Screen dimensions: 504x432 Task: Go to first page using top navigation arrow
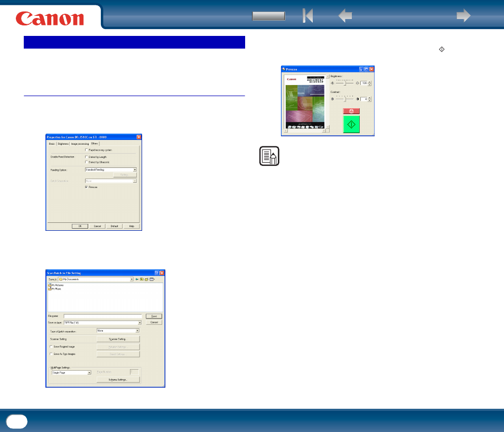click(307, 15)
